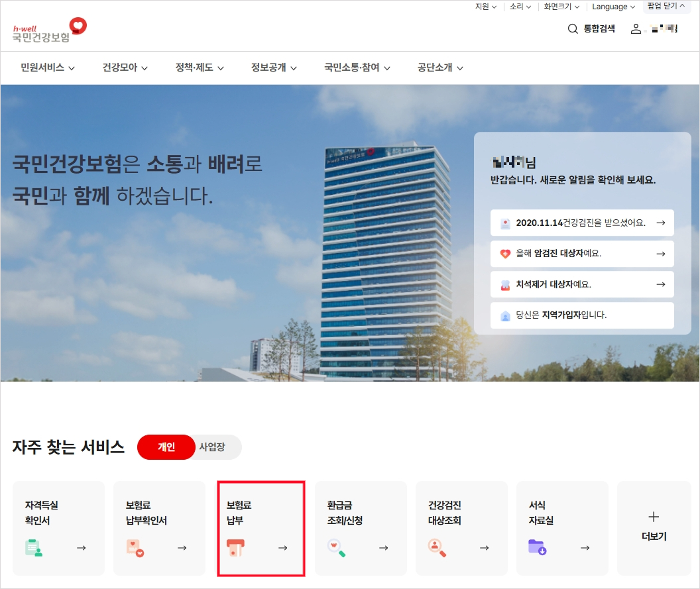Click arrow on 환급금 조회/신청 card
Viewport: 700px width, 589px height.
coord(384,548)
